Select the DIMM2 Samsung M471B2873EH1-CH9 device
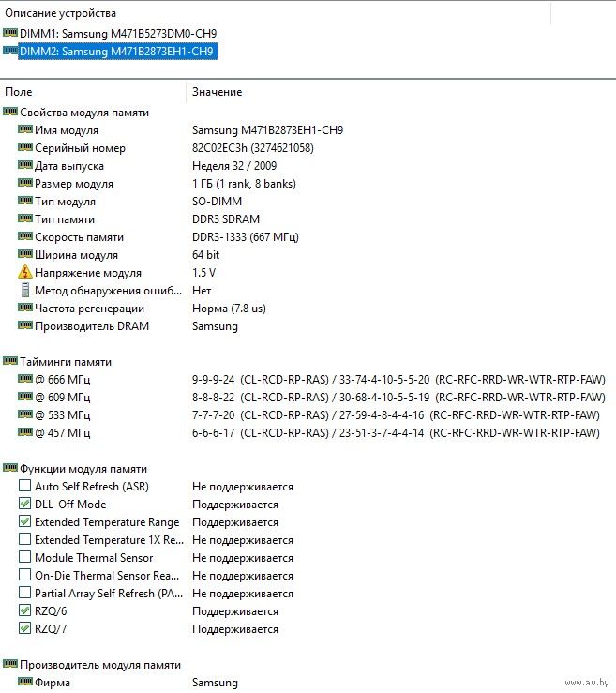This screenshot has width=616, height=693. click(118, 52)
